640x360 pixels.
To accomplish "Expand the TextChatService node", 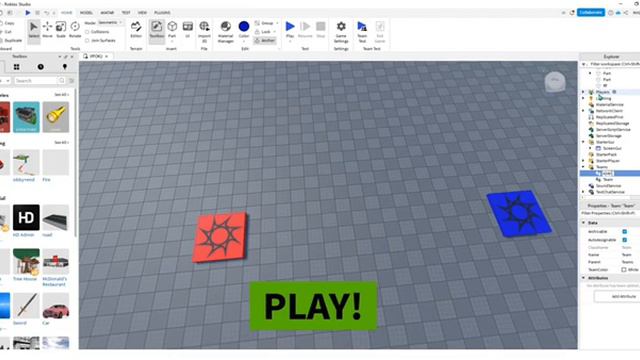I will [583, 192].
